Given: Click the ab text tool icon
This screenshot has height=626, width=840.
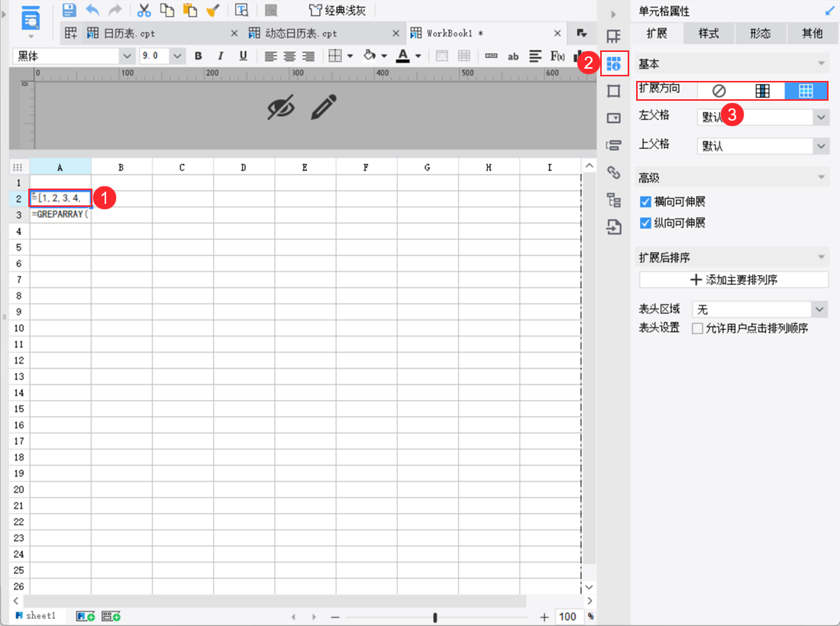Looking at the screenshot, I should click(513, 56).
